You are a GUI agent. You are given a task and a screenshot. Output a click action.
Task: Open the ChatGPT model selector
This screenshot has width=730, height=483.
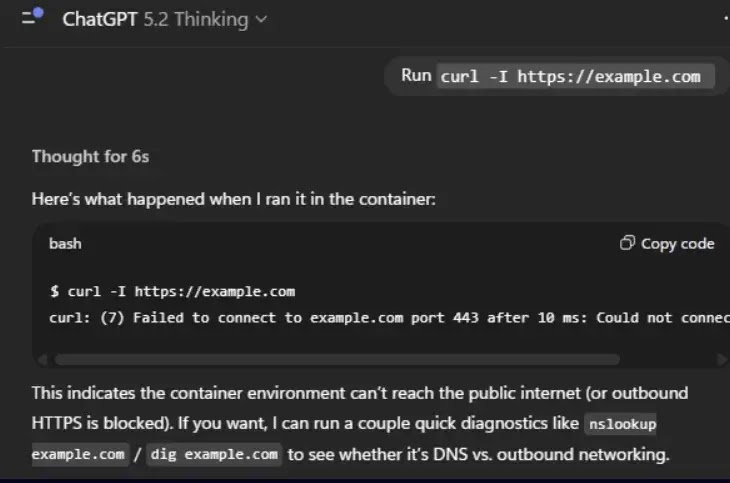pyautogui.click(x=164, y=19)
